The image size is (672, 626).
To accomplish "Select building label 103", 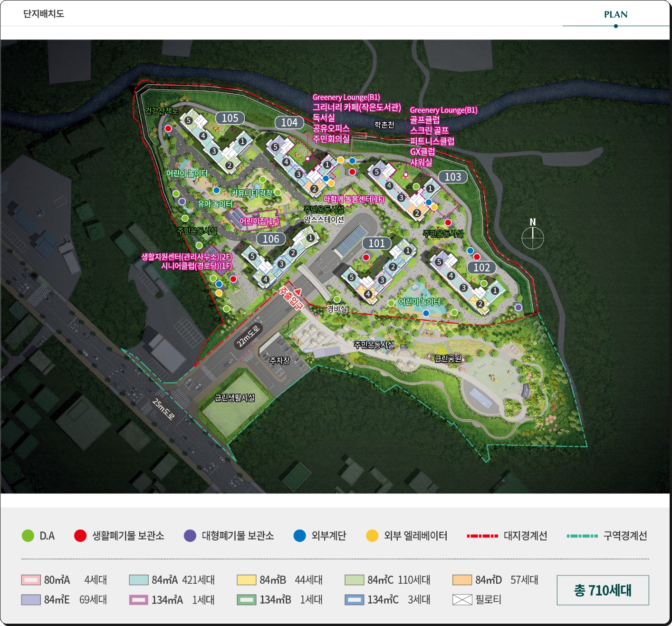I will coord(453,177).
